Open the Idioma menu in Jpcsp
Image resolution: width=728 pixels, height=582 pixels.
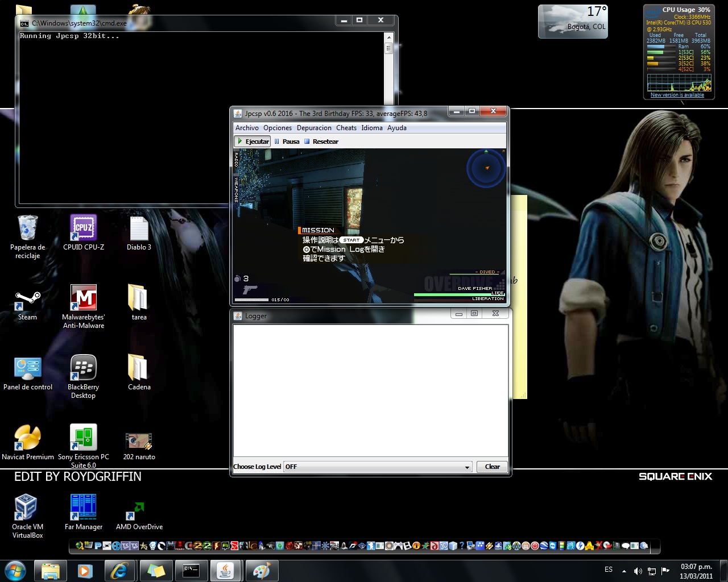(x=372, y=128)
